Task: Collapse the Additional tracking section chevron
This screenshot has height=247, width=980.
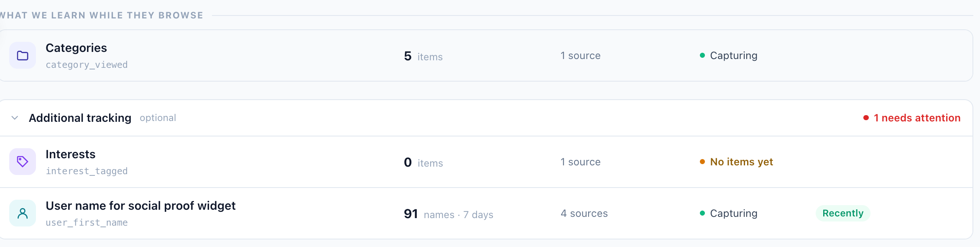Action: coord(15,118)
